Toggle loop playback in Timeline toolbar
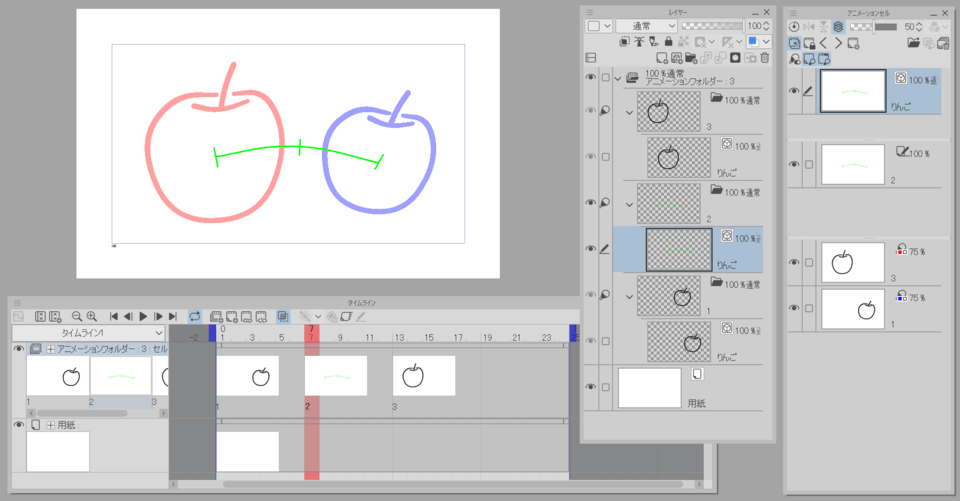 point(195,317)
